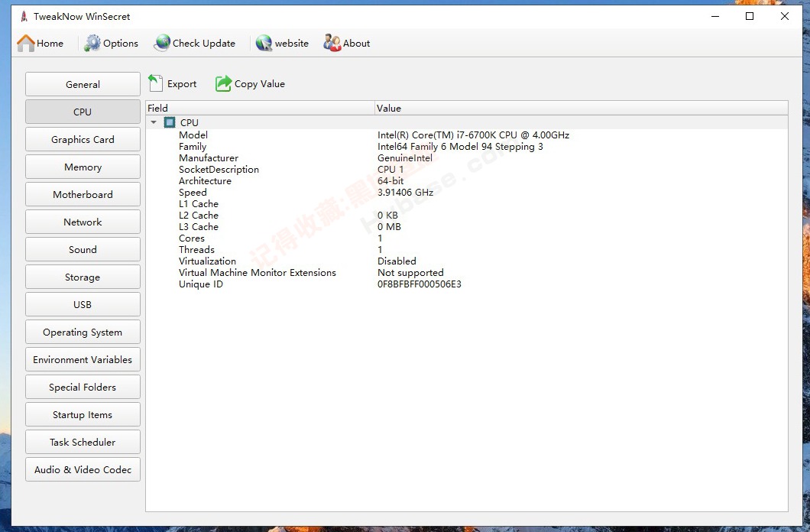Select the CPU sidebar tab

click(83, 112)
